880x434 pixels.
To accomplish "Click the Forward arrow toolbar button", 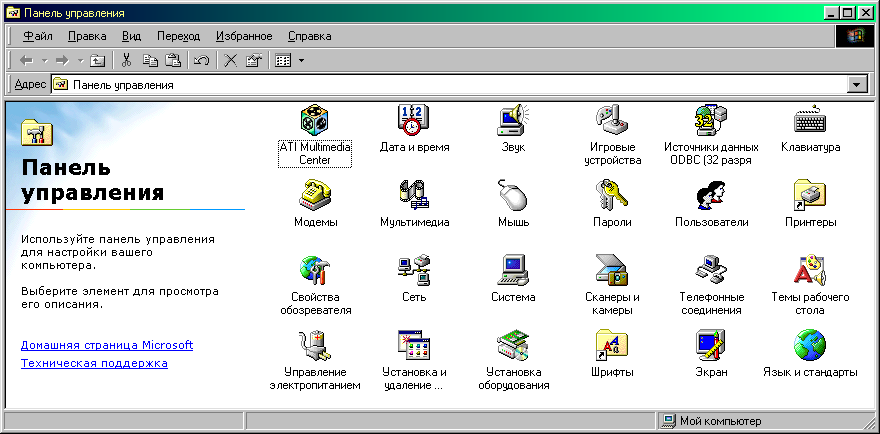I will [x=62, y=60].
